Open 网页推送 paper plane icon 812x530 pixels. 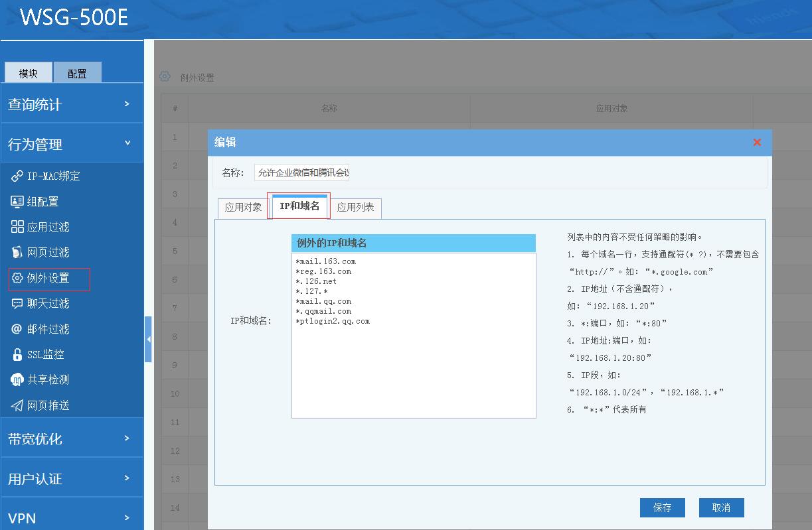coord(17,405)
